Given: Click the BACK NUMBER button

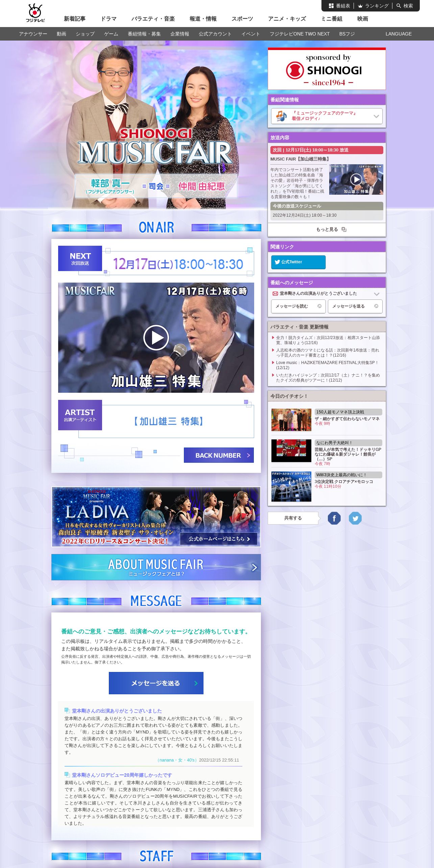Looking at the screenshot, I should (219, 455).
